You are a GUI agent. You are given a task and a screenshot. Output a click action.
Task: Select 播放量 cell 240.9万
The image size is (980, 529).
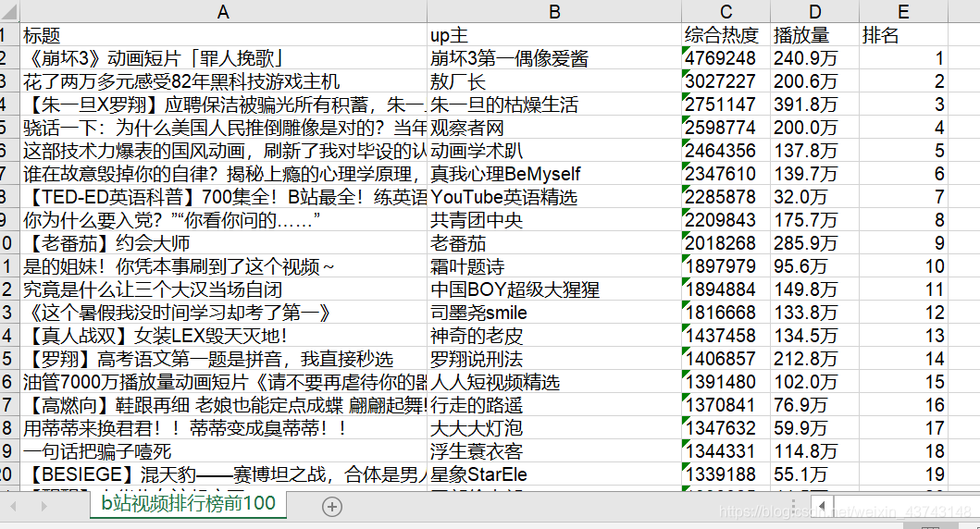click(x=815, y=58)
